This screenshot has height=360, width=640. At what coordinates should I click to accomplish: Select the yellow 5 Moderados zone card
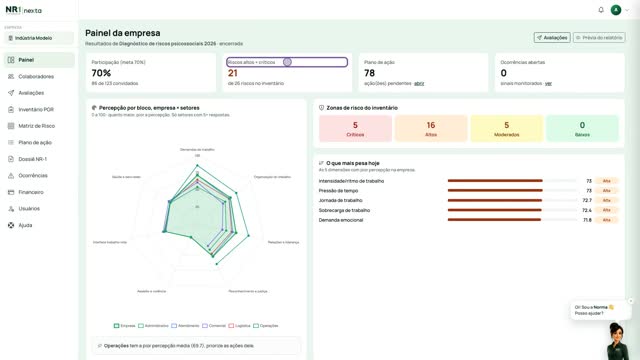[507, 129]
